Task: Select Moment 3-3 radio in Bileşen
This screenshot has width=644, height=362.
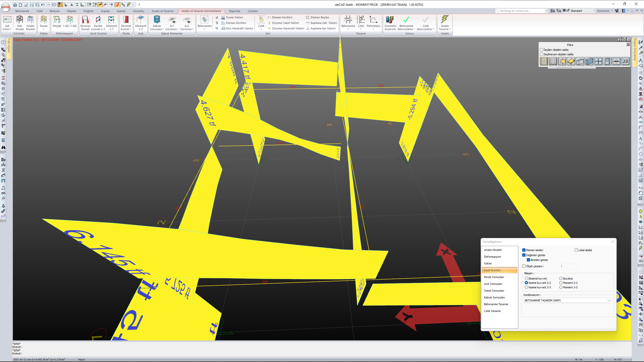Action: [x=561, y=287]
